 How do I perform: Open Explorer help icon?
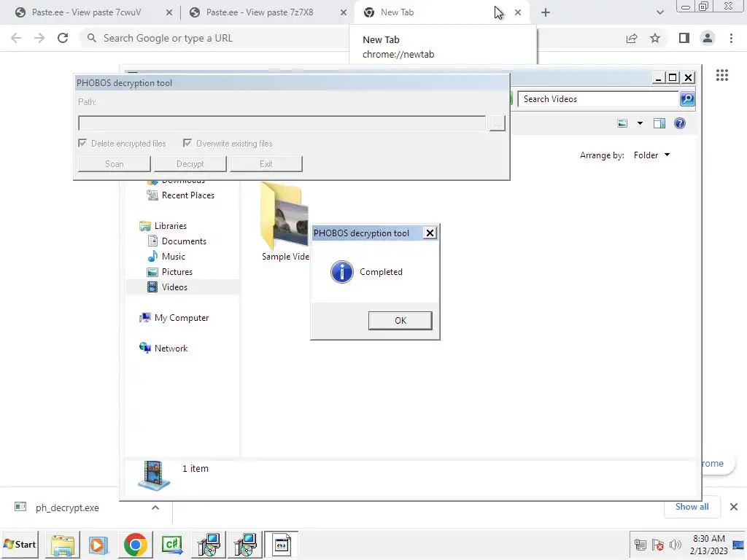coord(680,123)
